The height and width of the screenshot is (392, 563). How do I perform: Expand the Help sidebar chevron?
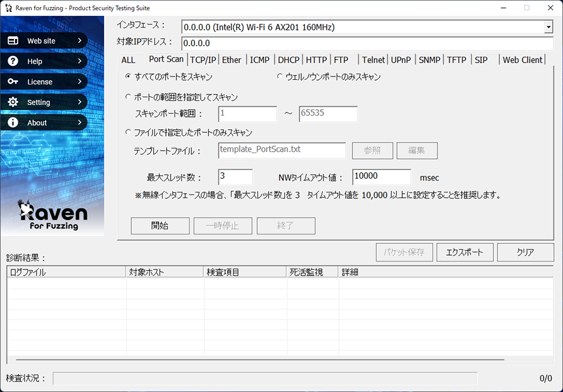(80, 61)
